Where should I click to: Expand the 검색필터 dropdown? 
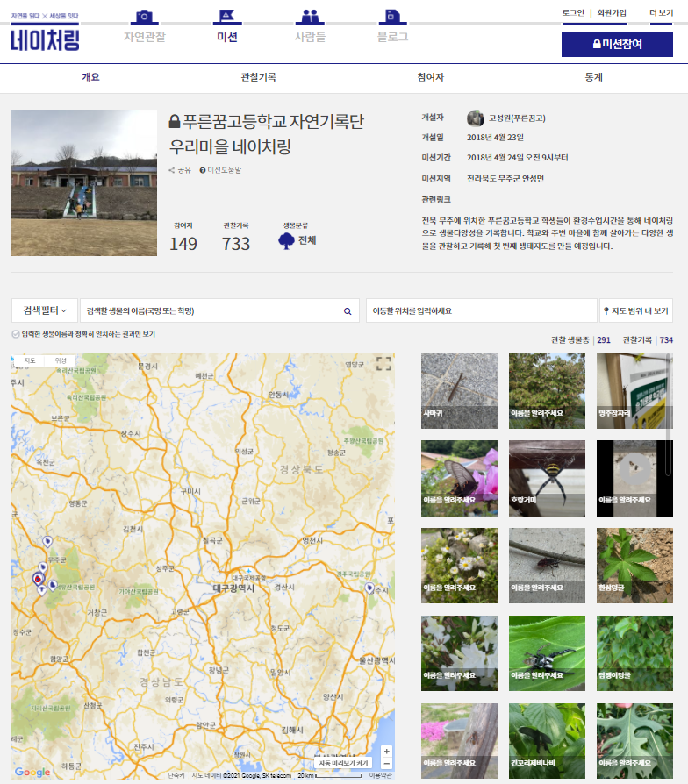coord(45,310)
